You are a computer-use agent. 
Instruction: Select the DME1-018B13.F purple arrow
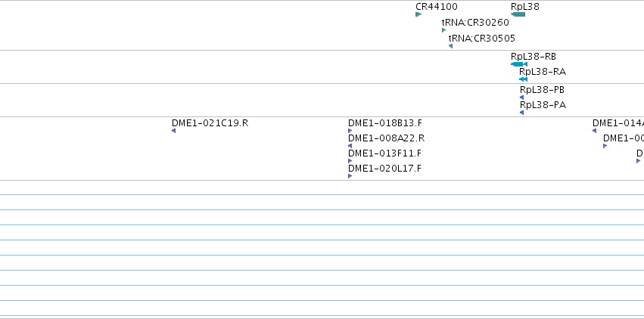[x=350, y=131]
